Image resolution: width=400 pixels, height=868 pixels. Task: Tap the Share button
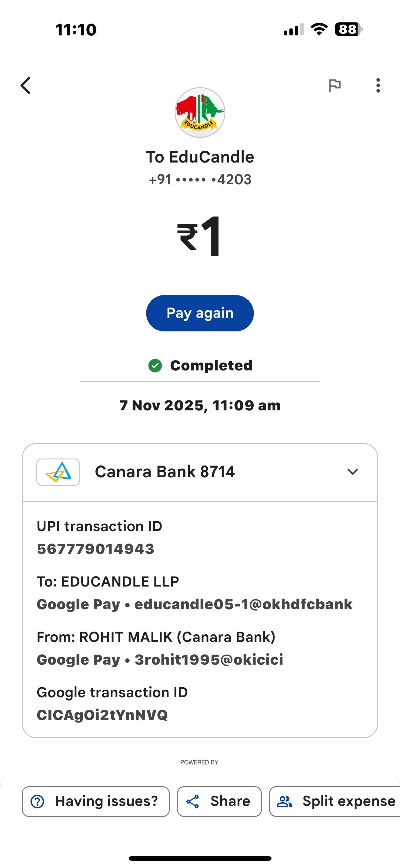219,801
